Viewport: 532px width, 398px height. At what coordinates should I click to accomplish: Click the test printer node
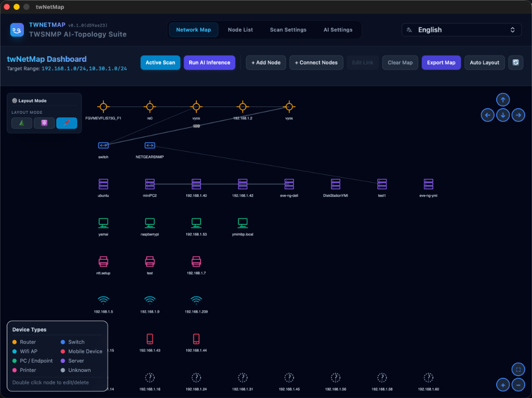pyautogui.click(x=150, y=261)
